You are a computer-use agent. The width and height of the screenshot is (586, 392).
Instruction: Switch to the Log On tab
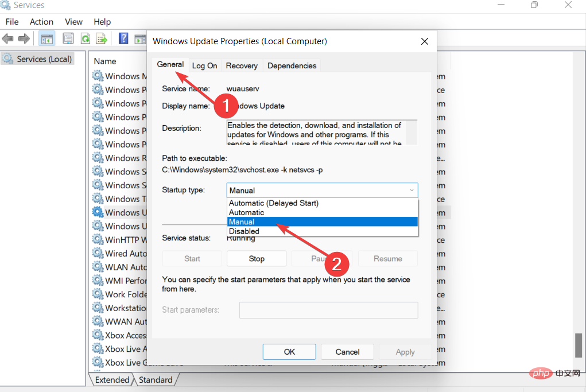(x=204, y=66)
